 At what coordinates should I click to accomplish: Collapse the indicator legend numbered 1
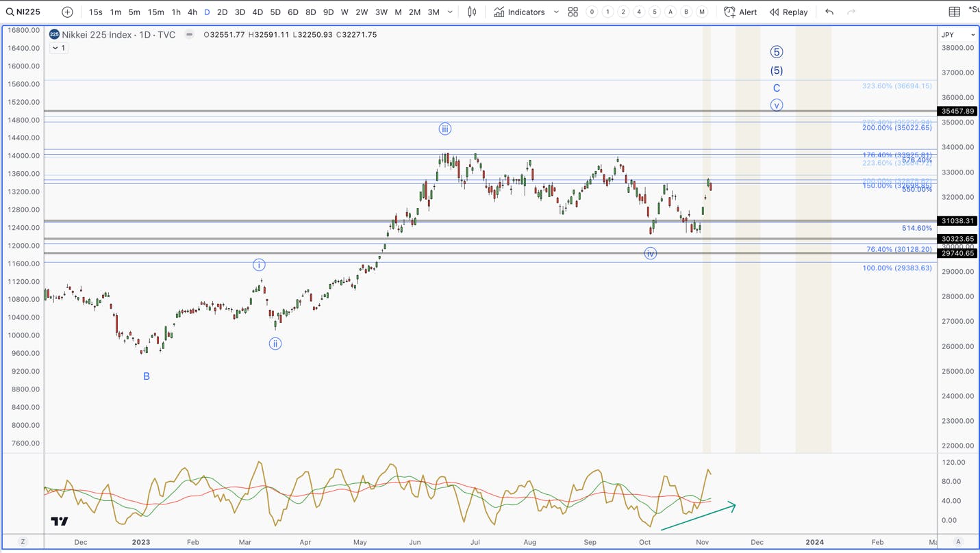point(59,48)
